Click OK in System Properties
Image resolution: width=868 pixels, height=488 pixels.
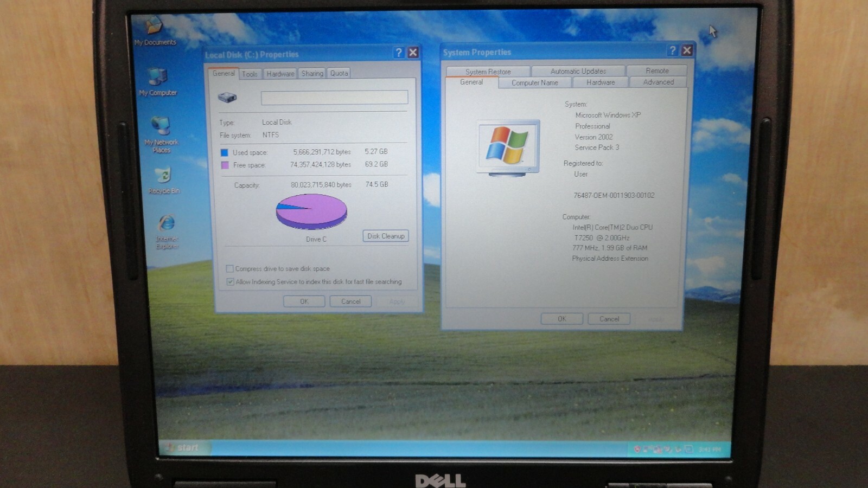(x=562, y=319)
